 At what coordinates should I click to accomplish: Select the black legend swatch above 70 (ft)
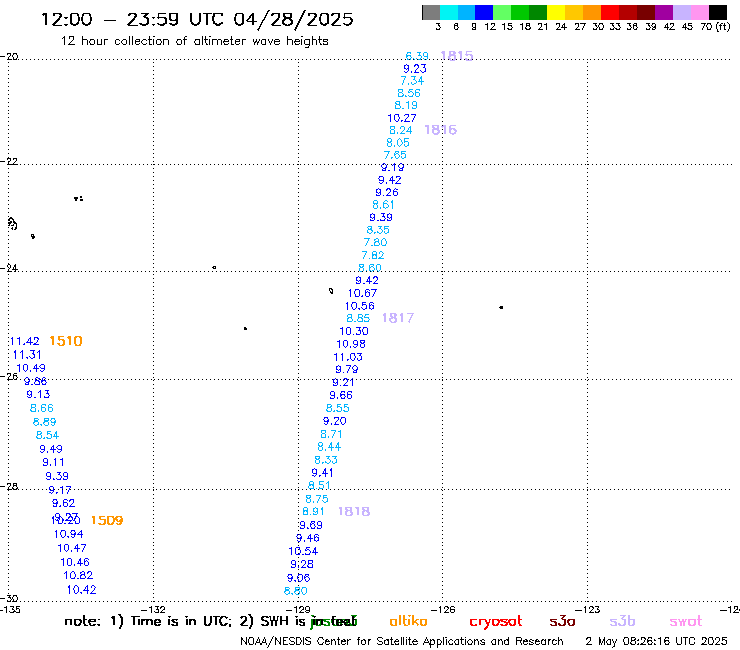[x=718, y=12]
